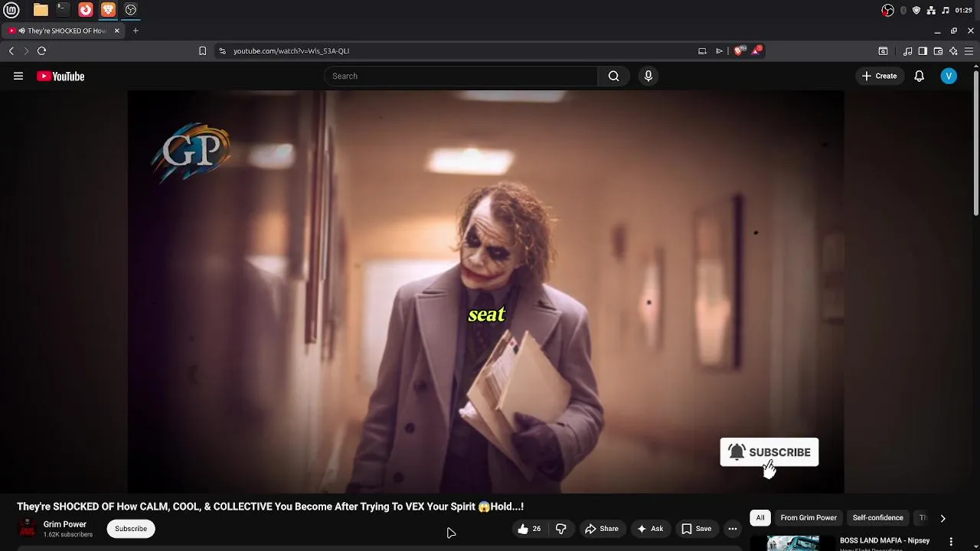Submit search with magnifier button
The height and width of the screenshot is (551, 980).
[613, 76]
